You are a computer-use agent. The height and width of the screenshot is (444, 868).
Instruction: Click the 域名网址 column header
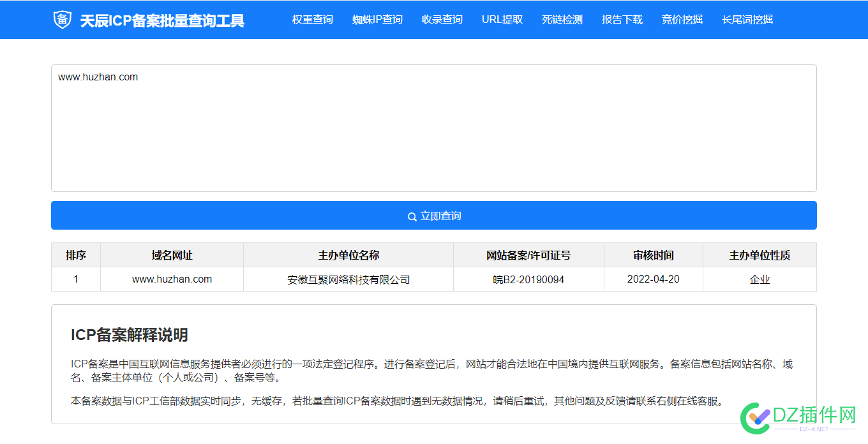coord(172,255)
